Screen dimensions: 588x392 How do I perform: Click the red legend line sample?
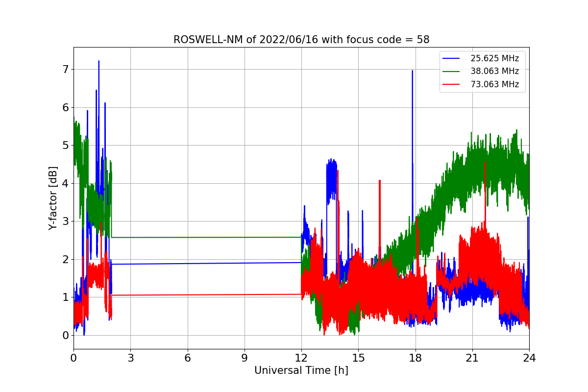(451, 84)
